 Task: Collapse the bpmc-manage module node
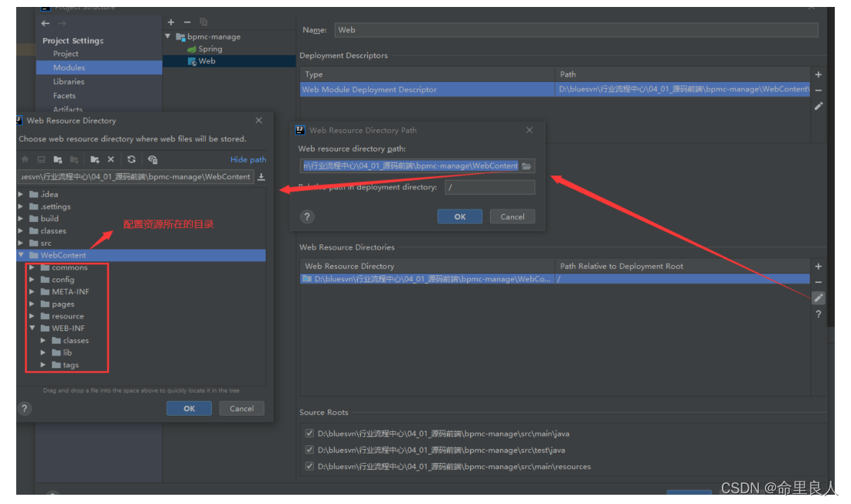click(x=168, y=36)
